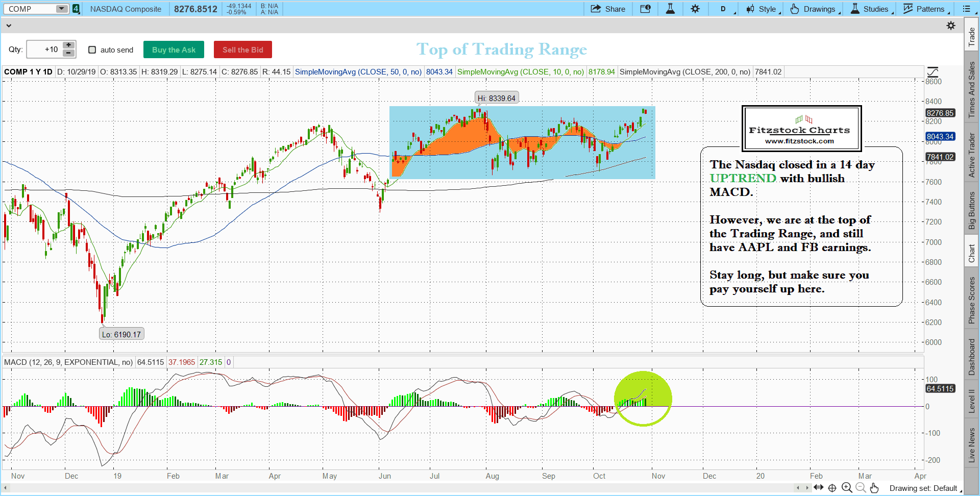Open button settings gear under toolbar
The width and height of the screenshot is (980, 496).
[951, 26]
